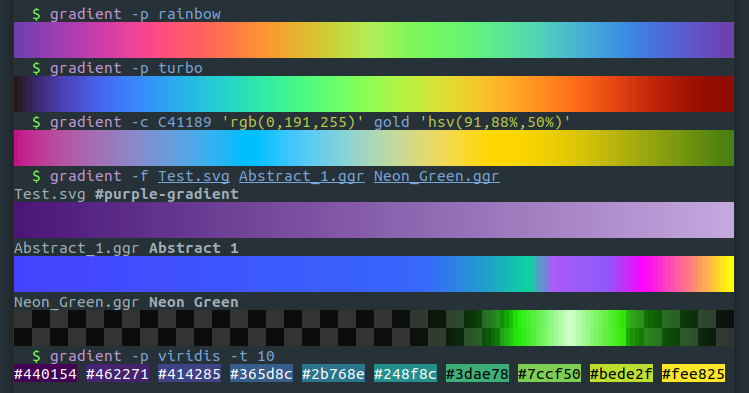Click the 'hsv(91,88%,50%)' argument text

click(495, 122)
